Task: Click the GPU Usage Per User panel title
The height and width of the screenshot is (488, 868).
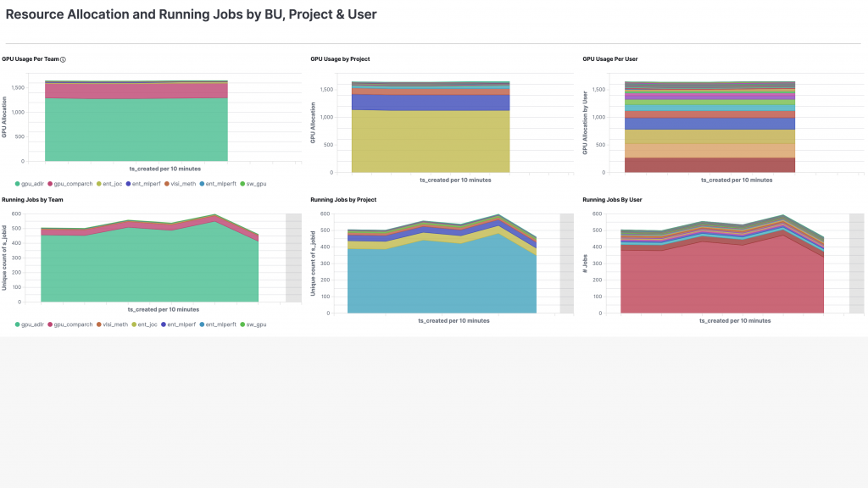Action: tap(610, 59)
